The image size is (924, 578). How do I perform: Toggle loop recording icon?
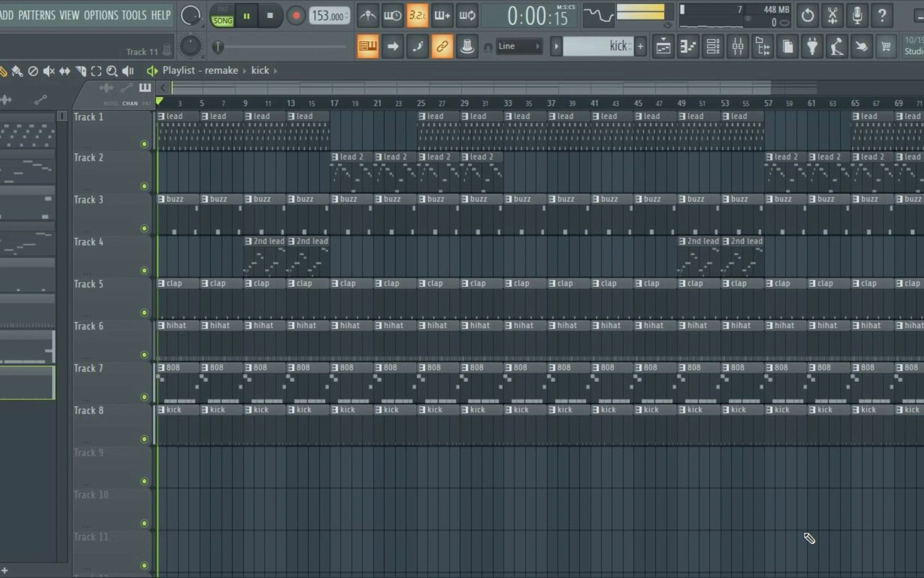[x=467, y=16]
